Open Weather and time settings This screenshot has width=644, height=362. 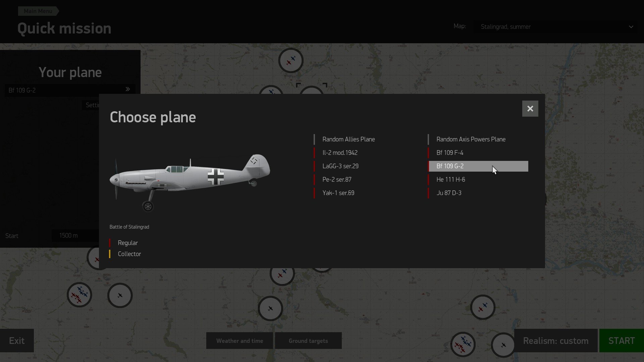point(239,341)
